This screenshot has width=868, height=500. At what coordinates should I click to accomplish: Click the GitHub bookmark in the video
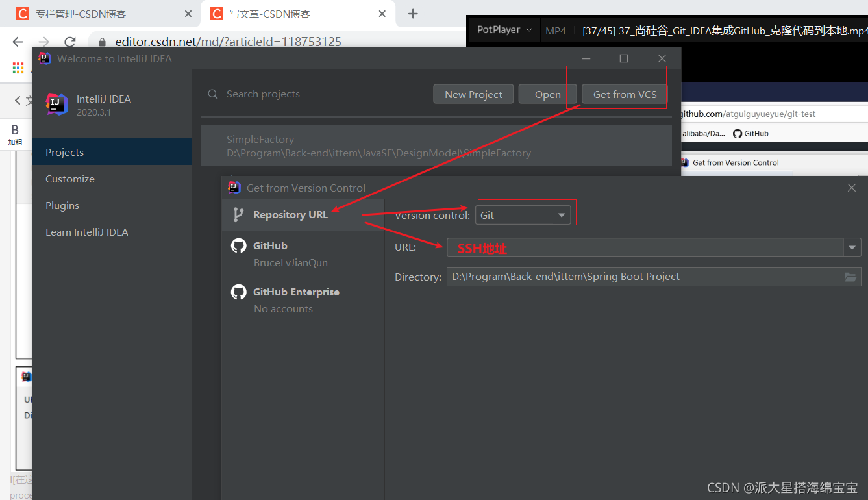(x=750, y=134)
